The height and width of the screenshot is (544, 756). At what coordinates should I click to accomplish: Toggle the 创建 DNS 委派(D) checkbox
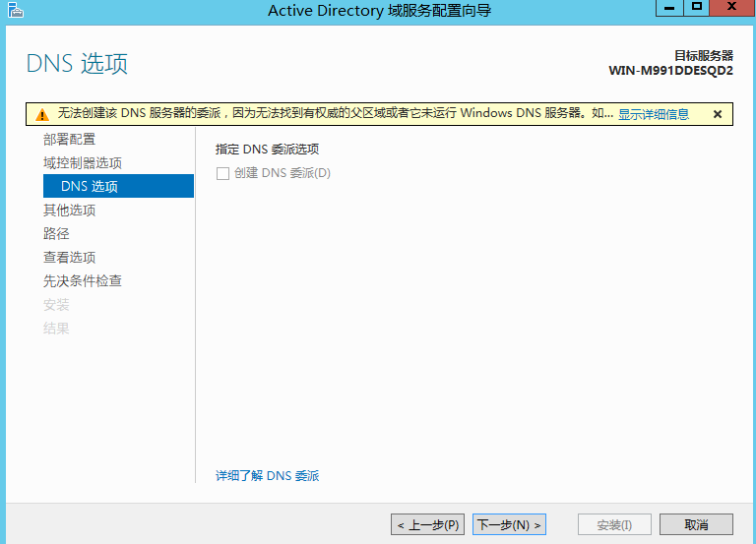click(222, 173)
